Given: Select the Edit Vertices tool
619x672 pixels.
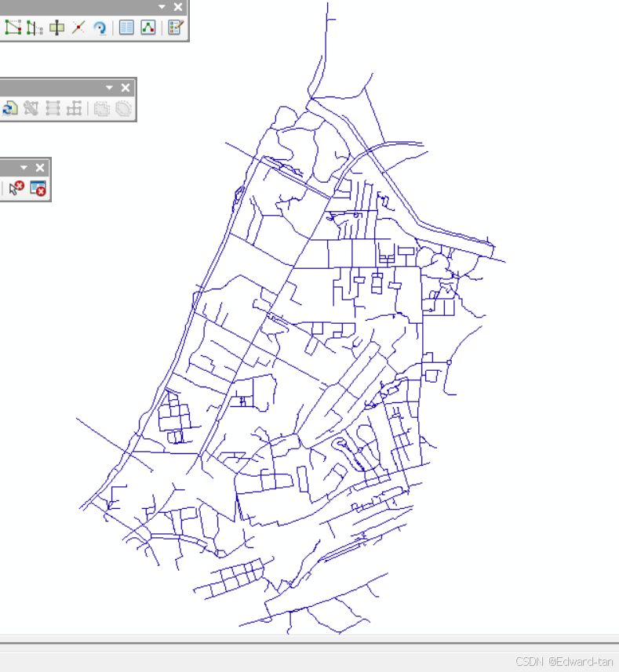Looking at the screenshot, I should click(13, 27).
